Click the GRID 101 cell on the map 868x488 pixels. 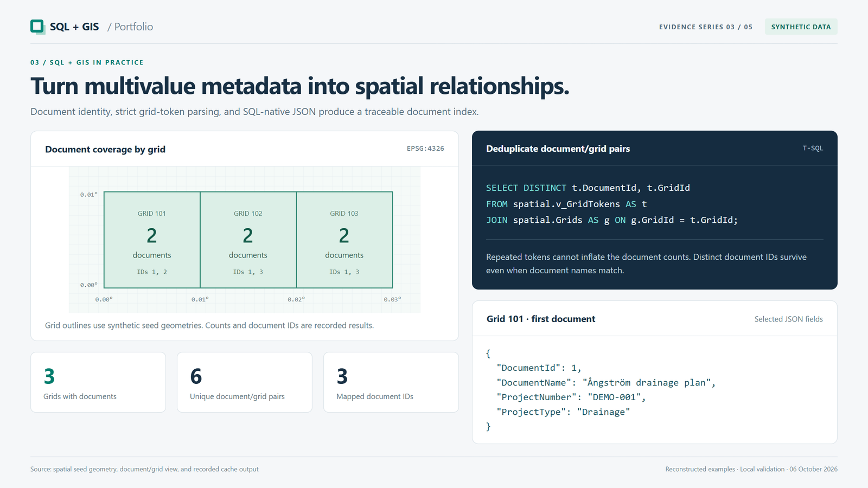(x=152, y=240)
